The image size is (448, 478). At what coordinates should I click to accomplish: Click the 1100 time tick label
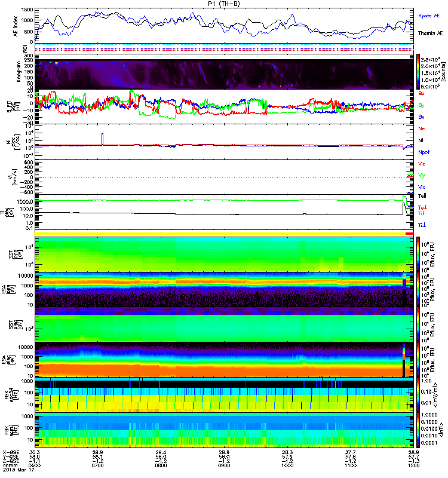coord(351,465)
